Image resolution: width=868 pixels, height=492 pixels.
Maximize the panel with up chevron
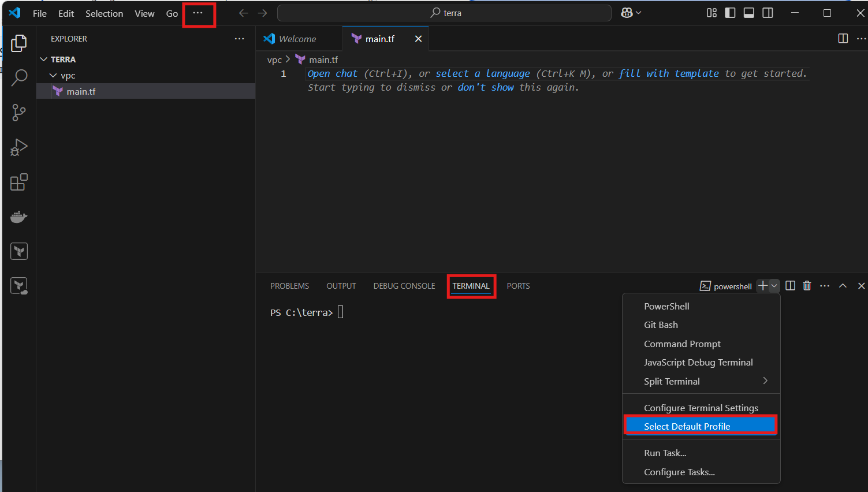coord(843,286)
